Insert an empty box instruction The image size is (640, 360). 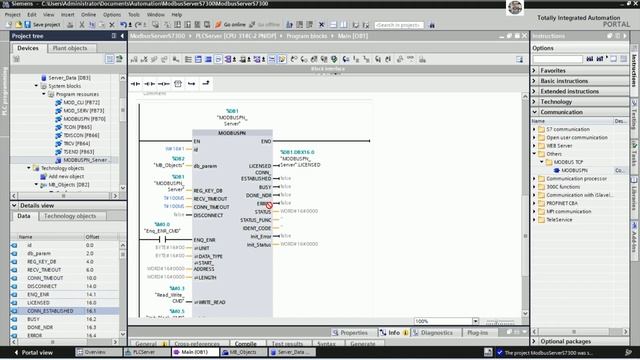[178, 84]
